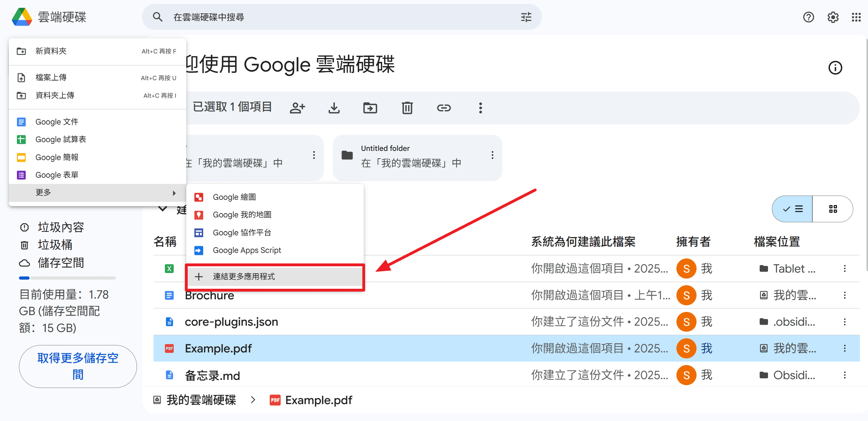Open 垃圾桶 in the sidebar
The height and width of the screenshot is (421, 868).
[55, 245]
